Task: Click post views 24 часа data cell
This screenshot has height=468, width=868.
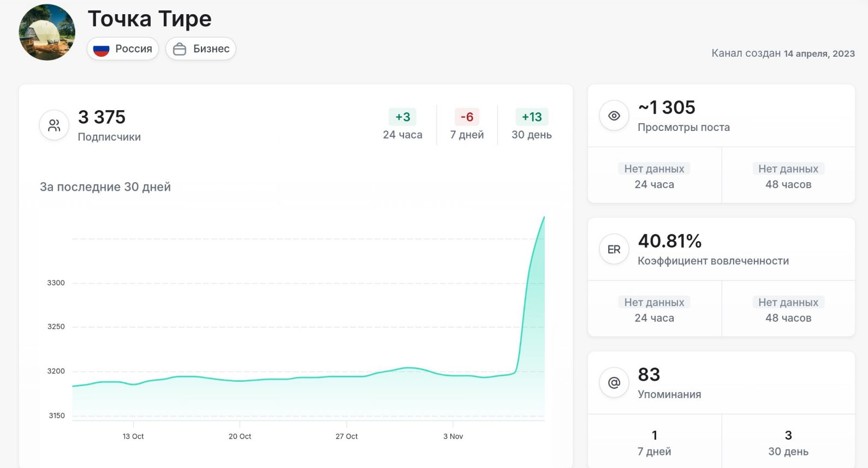Action: tap(654, 176)
